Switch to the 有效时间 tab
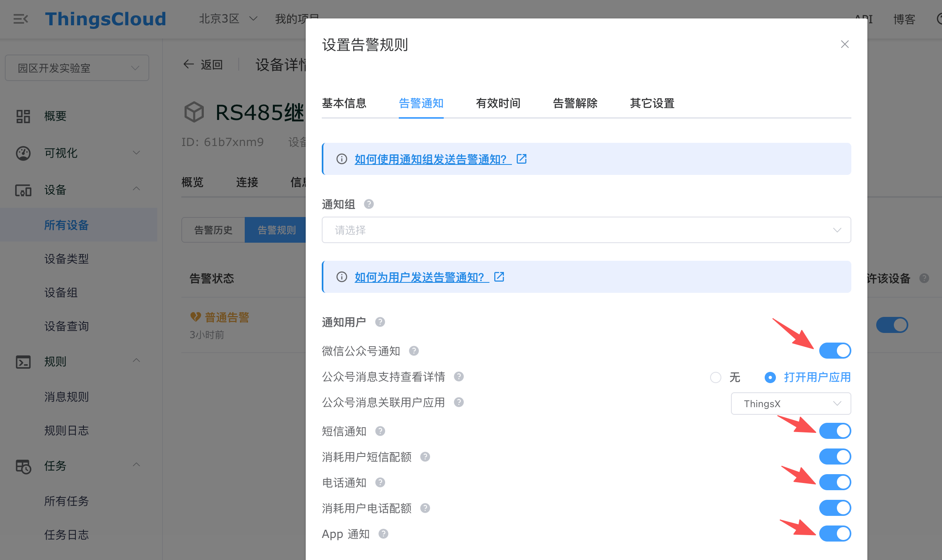The height and width of the screenshot is (560, 942). coord(498,103)
